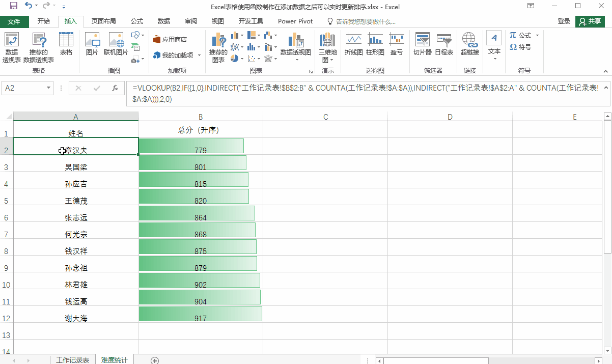This screenshot has height=364, width=612.
Task: Insert the Win/Loss sparkline (盈亏)
Action: click(x=397, y=44)
